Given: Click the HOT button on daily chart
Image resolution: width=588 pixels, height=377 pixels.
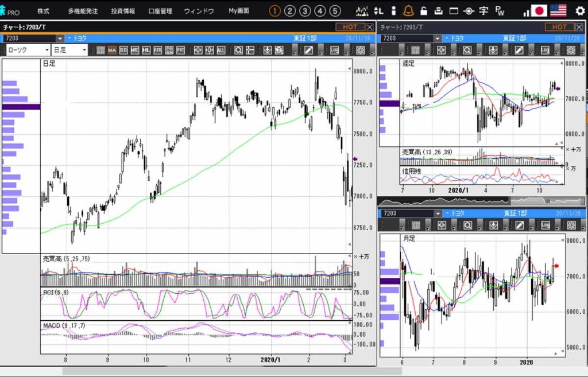Looking at the screenshot, I should pyautogui.click(x=350, y=27).
